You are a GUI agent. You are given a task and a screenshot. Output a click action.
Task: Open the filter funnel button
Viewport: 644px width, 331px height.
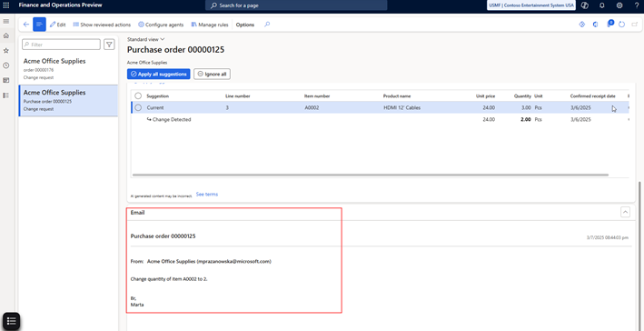click(109, 45)
